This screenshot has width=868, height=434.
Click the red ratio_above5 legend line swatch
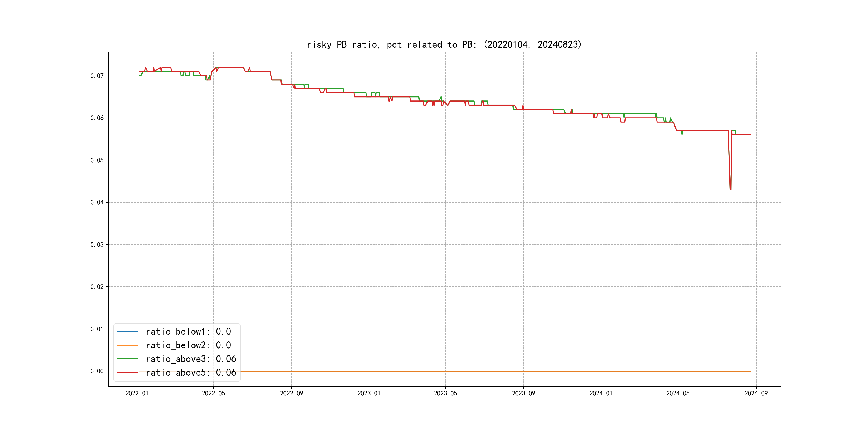pyautogui.click(x=127, y=372)
